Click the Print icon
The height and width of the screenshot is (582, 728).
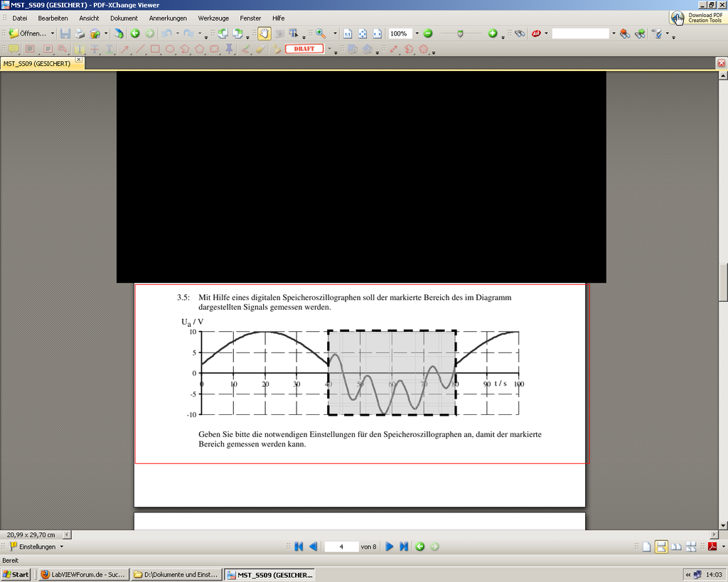coord(80,33)
